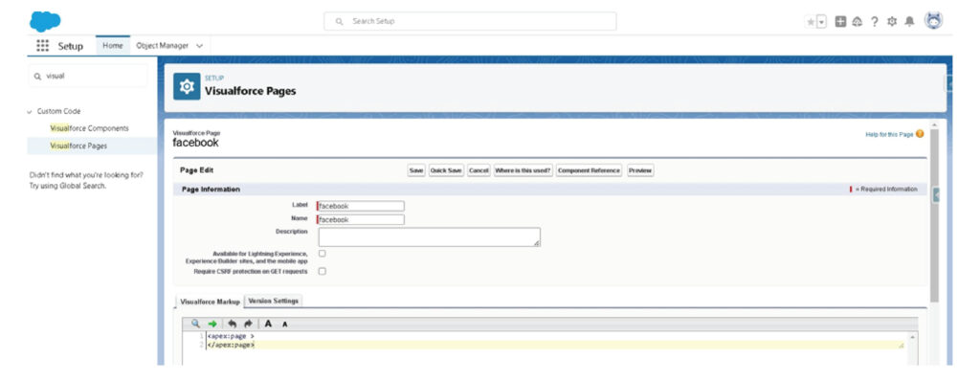980x381 pixels.
Task: Click the orange help question icon
Action: click(920, 133)
